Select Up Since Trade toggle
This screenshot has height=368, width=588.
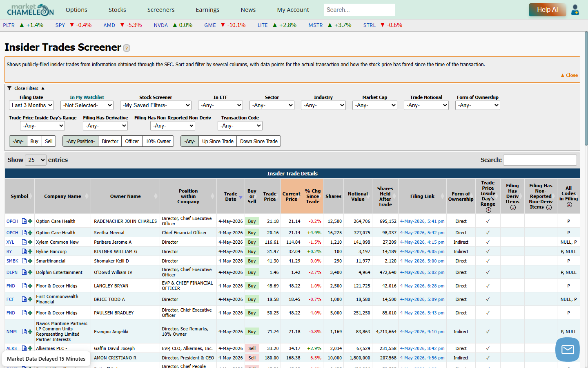pyautogui.click(x=218, y=141)
